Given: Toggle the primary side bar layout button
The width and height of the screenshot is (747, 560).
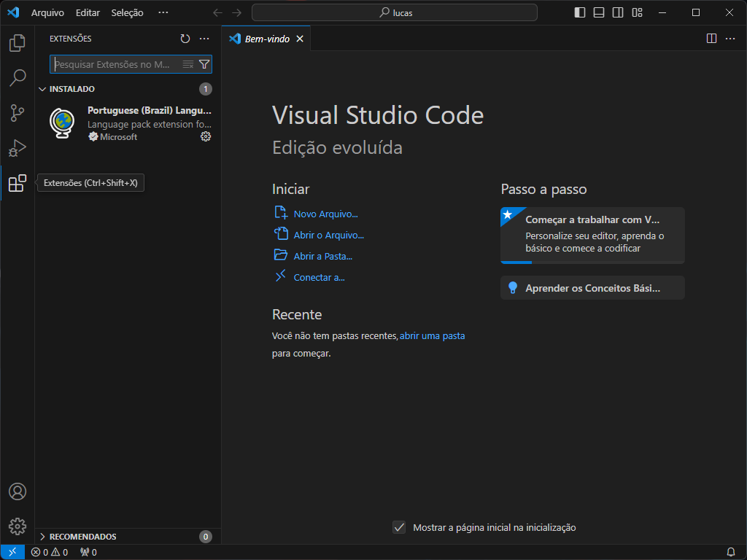Looking at the screenshot, I should pyautogui.click(x=580, y=12).
